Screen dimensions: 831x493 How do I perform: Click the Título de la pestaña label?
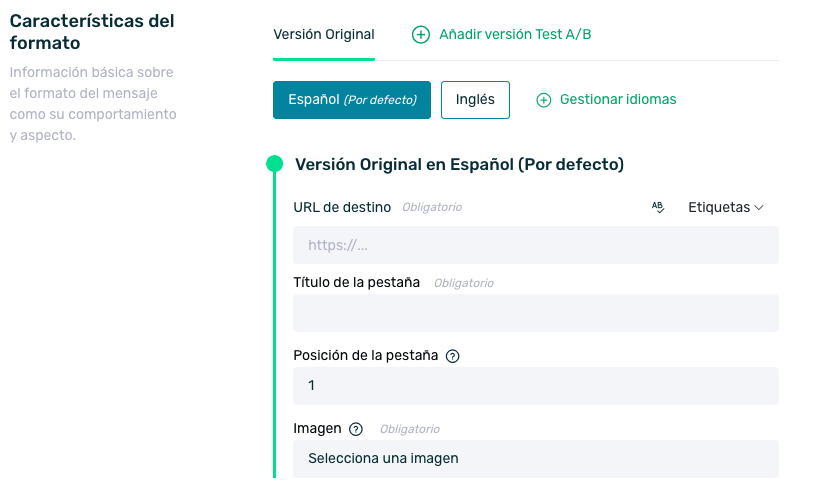point(356,283)
